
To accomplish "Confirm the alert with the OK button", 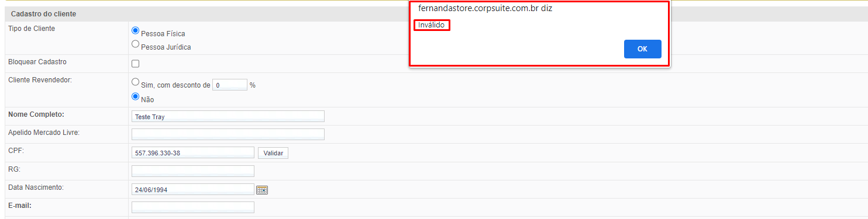I will (642, 49).
